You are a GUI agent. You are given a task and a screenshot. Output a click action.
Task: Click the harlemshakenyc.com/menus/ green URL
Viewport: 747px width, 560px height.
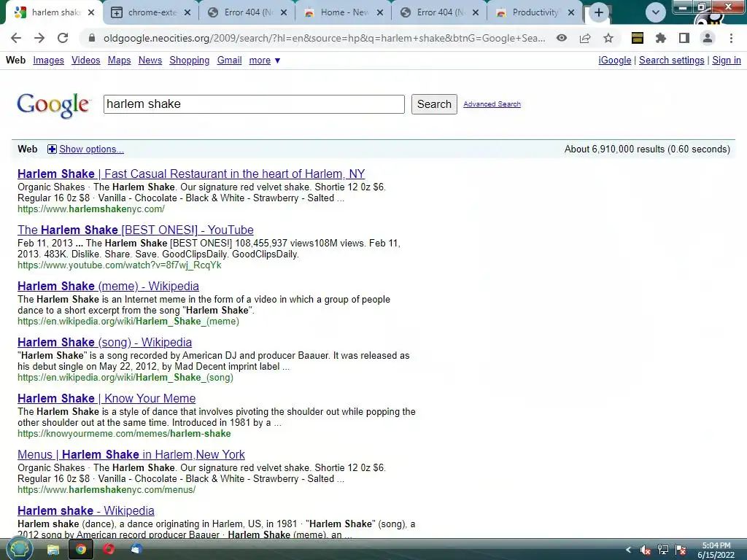pyautogui.click(x=107, y=490)
